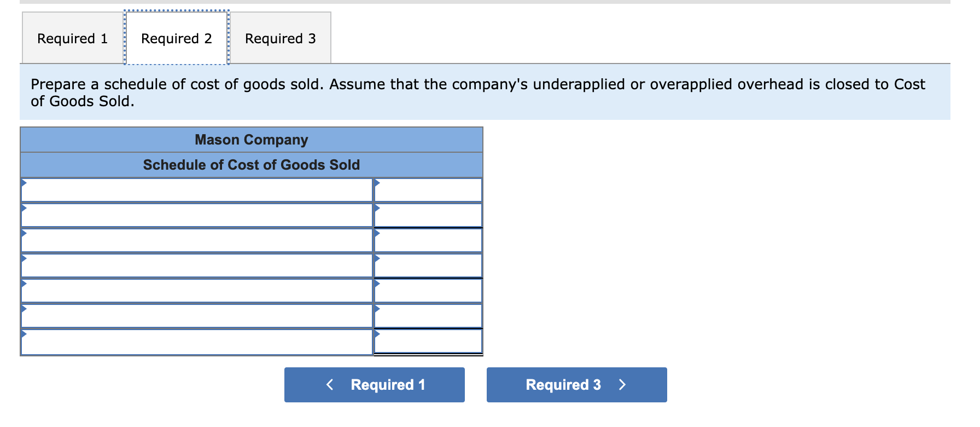
Task: Click the right chevron on Required 3 button
Action: point(622,385)
